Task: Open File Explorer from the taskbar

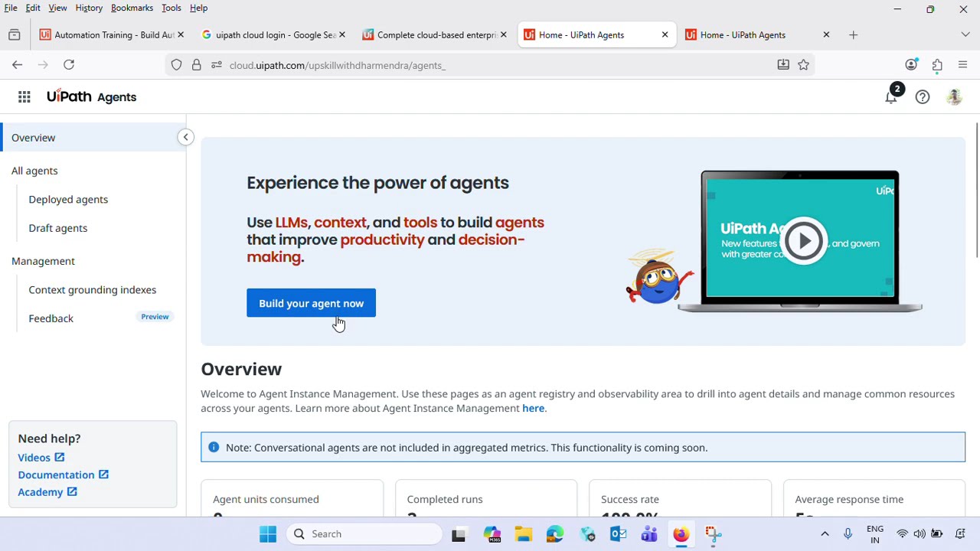Action: tap(524, 533)
